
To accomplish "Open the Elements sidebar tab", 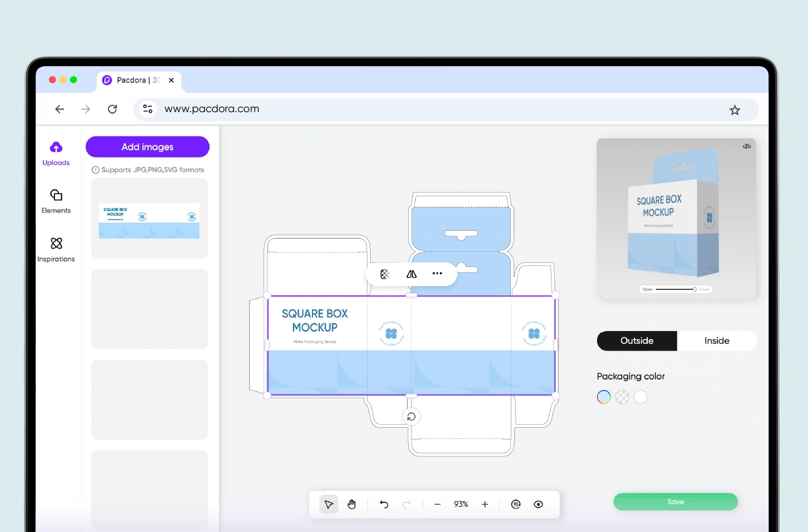I will click(x=56, y=201).
